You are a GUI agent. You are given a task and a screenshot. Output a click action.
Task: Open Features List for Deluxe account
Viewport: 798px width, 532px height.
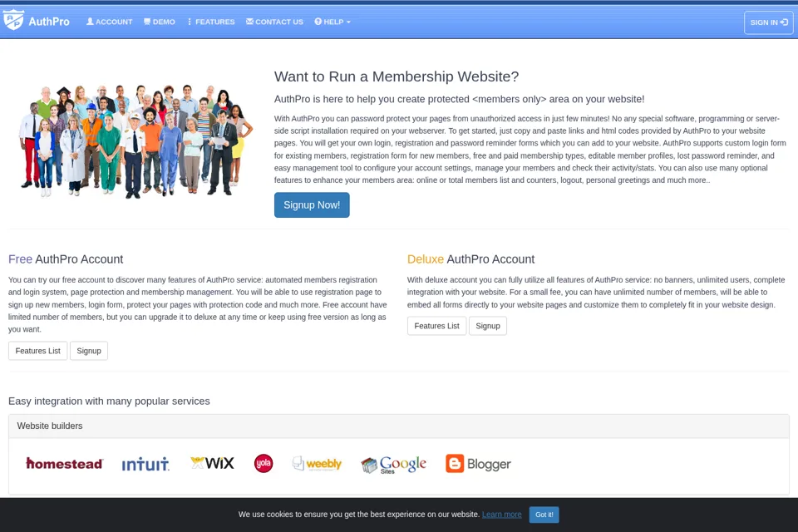tap(436, 326)
